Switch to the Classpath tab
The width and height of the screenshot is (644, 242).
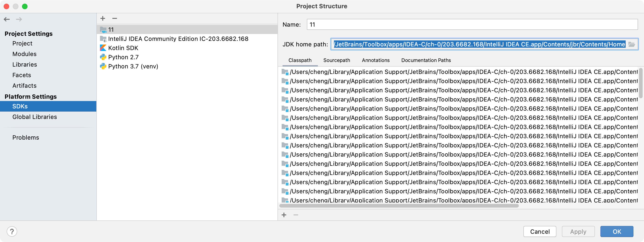tap(300, 60)
